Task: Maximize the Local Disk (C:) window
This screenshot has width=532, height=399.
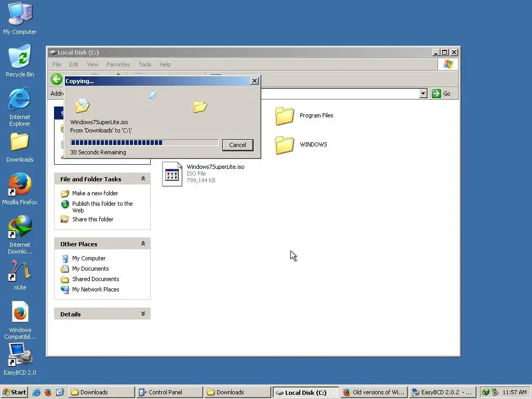Action: (445, 52)
